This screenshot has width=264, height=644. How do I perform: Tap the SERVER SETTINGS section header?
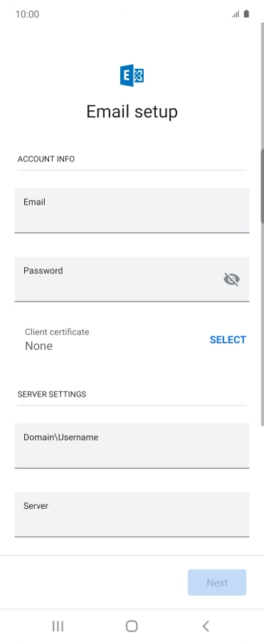pyautogui.click(x=52, y=395)
